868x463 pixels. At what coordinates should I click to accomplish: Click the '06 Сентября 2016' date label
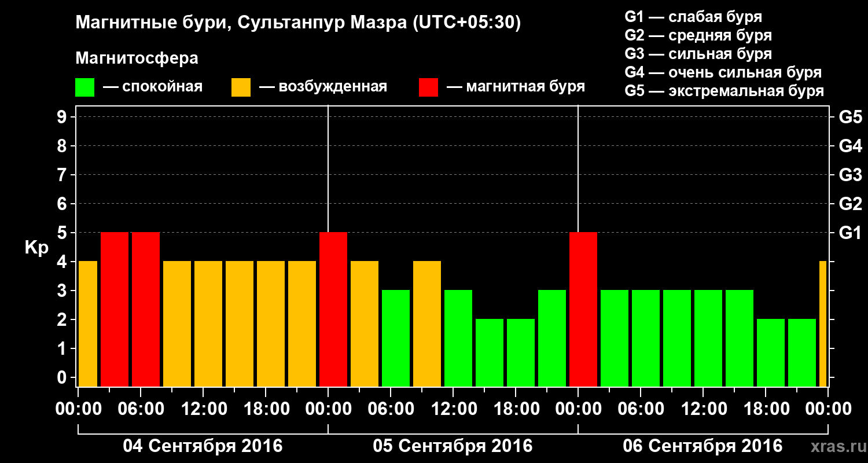coord(703,446)
